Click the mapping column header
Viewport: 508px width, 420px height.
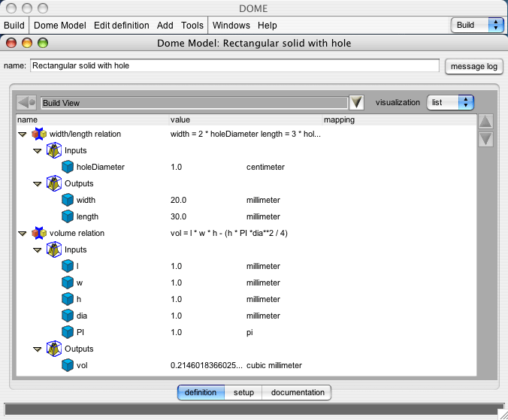click(x=400, y=119)
